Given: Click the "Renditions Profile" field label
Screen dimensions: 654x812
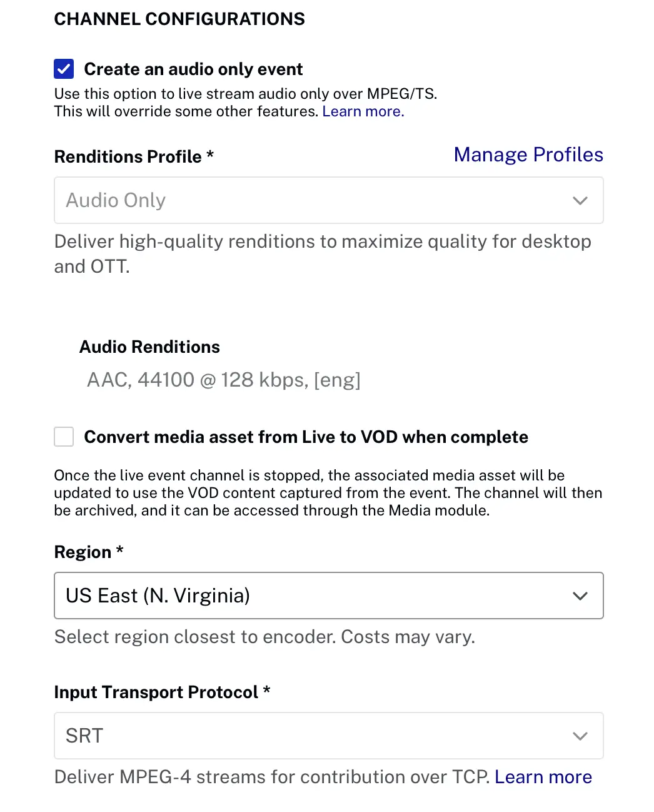Looking at the screenshot, I should click(128, 156).
